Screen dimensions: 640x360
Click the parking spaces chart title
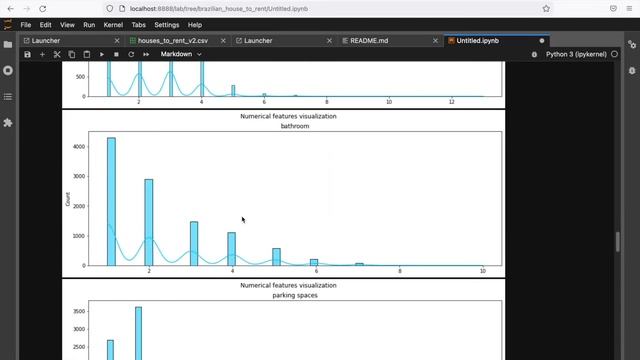tap(295, 295)
